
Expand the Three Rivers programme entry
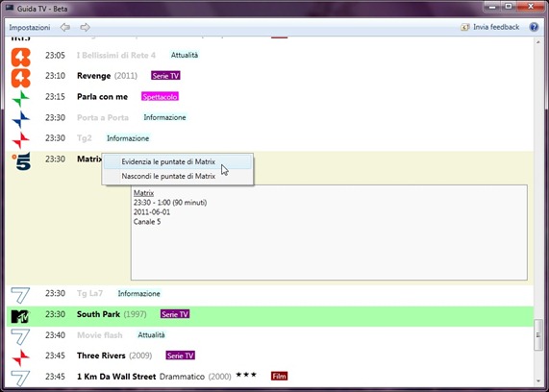click(270, 355)
